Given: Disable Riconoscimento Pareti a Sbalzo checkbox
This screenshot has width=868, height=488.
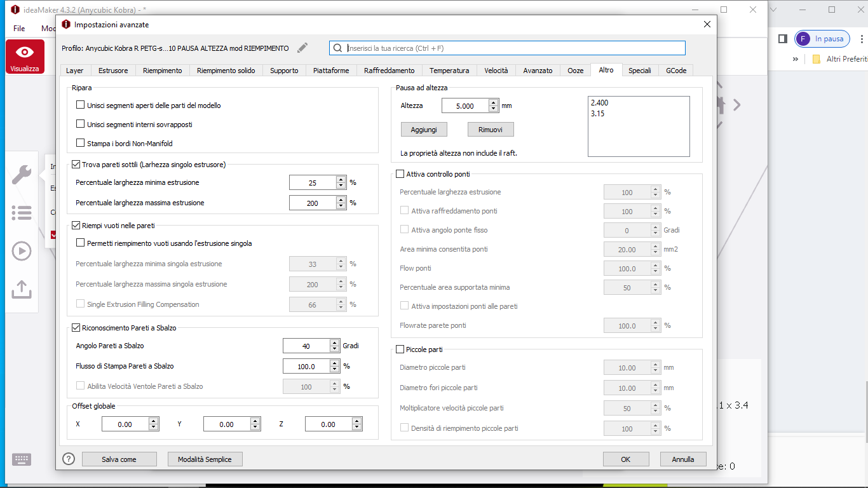Looking at the screenshot, I should pyautogui.click(x=76, y=328).
